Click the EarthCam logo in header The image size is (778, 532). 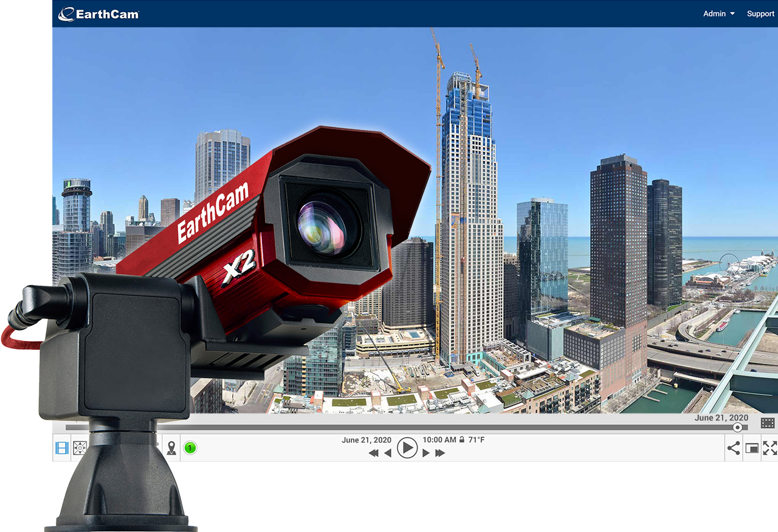pyautogui.click(x=99, y=13)
